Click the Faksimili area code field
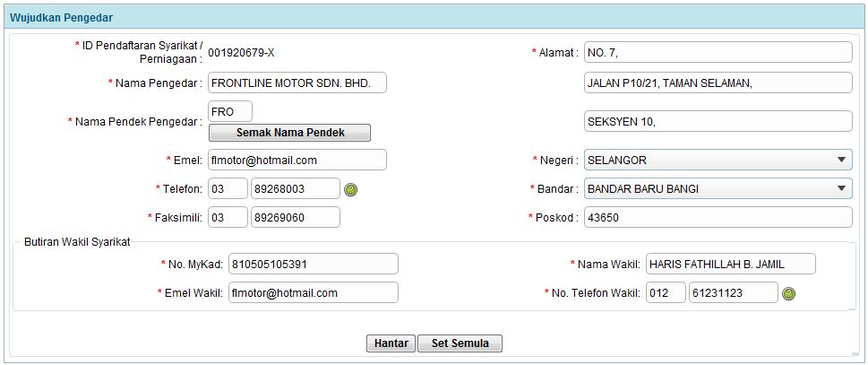Image resolution: width=868 pixels, height=365 pixels. (x=228, y=218)
